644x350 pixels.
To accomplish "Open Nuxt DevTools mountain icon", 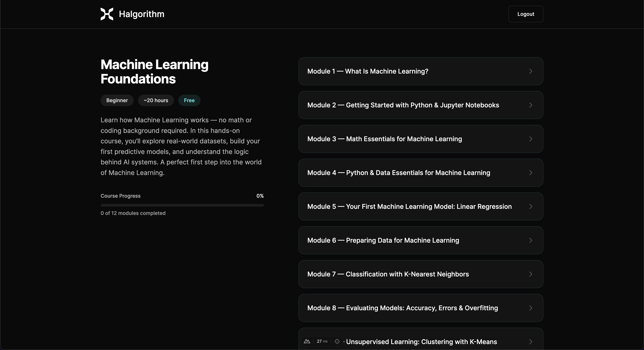I will [x=307, y=341].
